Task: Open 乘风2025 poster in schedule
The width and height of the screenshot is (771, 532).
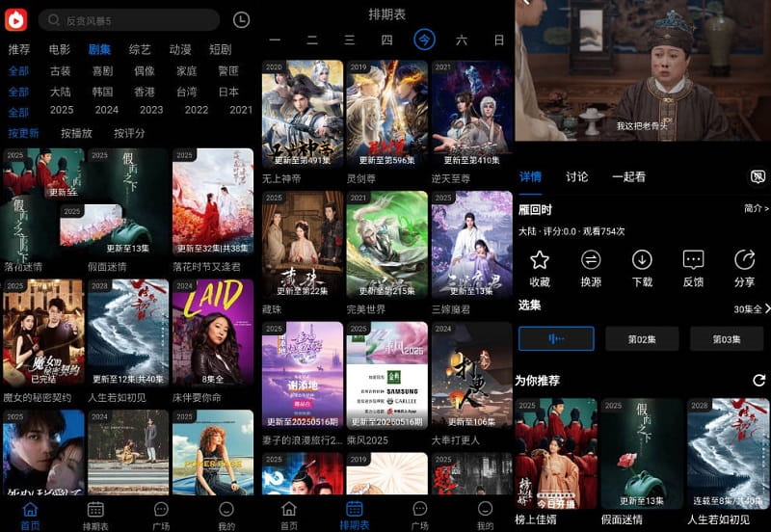Action: coord(387,376)
